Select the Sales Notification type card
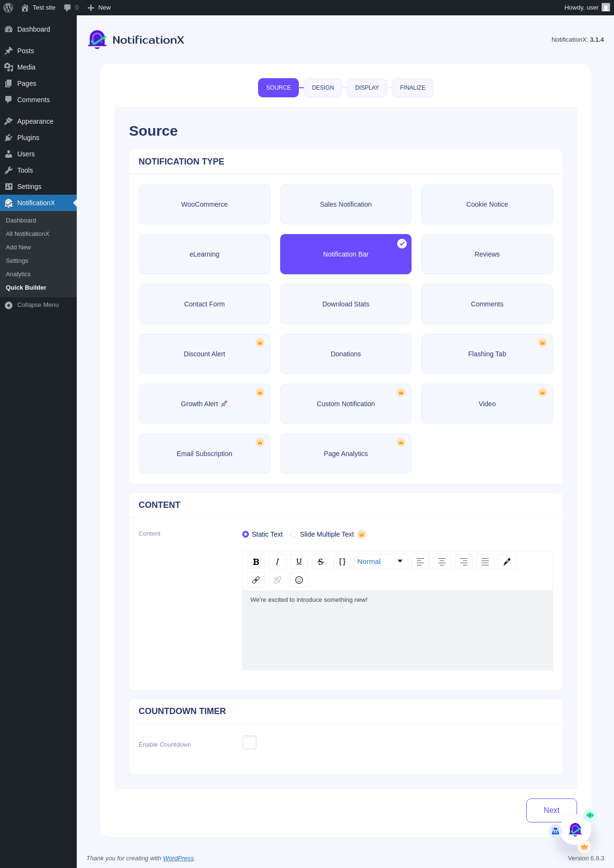614x868 pixels. [346, 204]
